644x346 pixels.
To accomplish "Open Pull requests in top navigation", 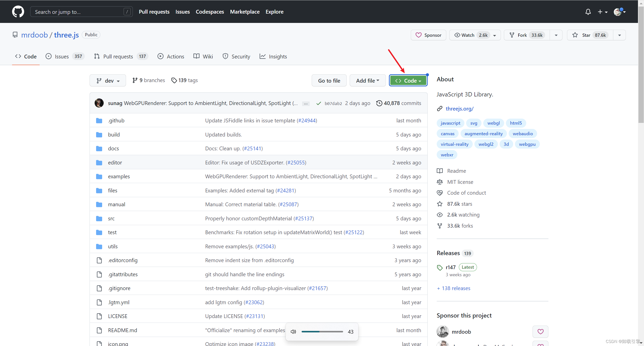I will 154,12.
